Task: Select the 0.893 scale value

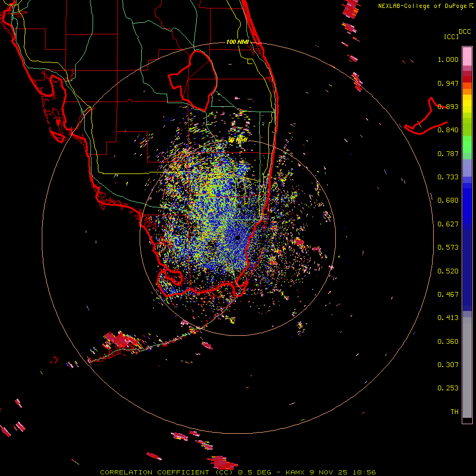Action: coord(448,106)
